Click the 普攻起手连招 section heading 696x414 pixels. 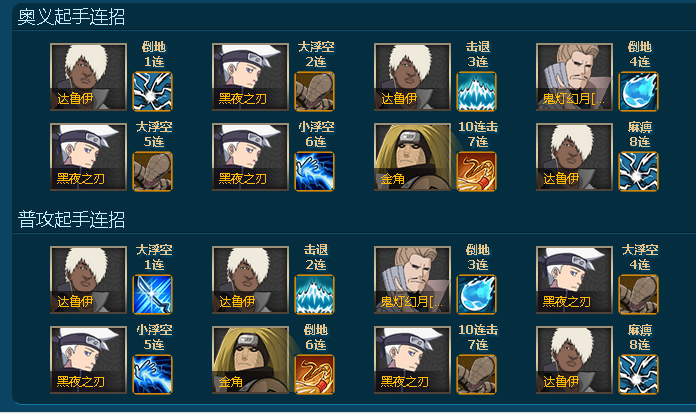71,220
